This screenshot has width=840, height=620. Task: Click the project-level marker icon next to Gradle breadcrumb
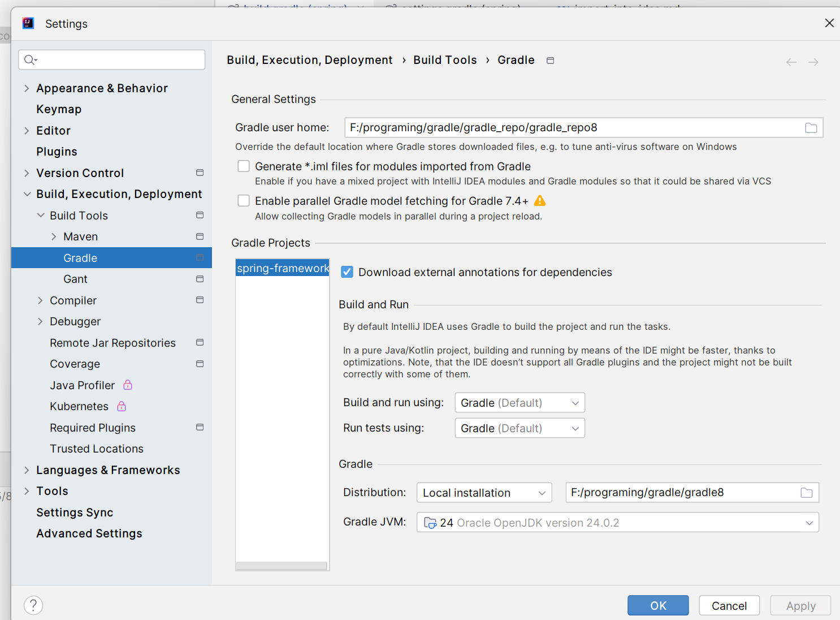[551, 61]
